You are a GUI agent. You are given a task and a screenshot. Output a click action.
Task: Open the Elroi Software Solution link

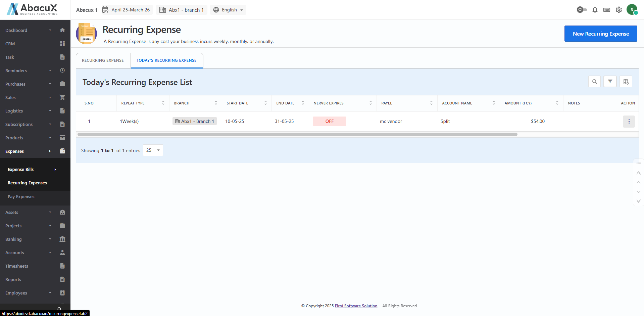click(356, 306)
